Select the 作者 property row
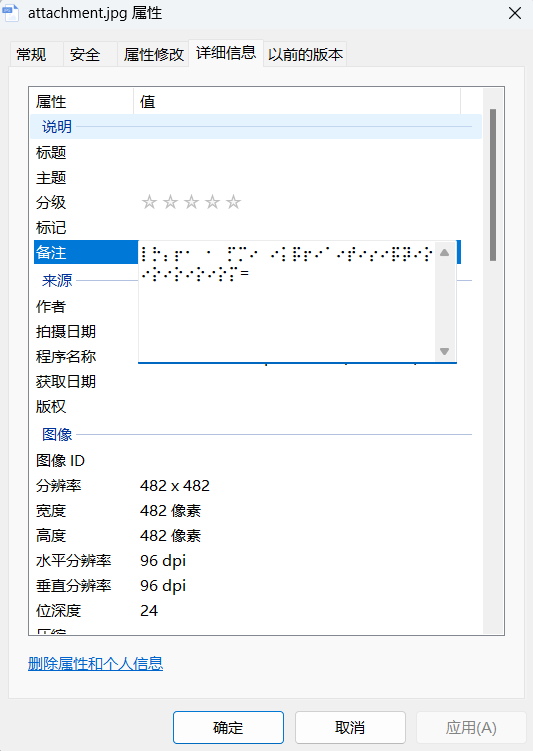This screenshot has width=533, height=751. coord(51,307)
